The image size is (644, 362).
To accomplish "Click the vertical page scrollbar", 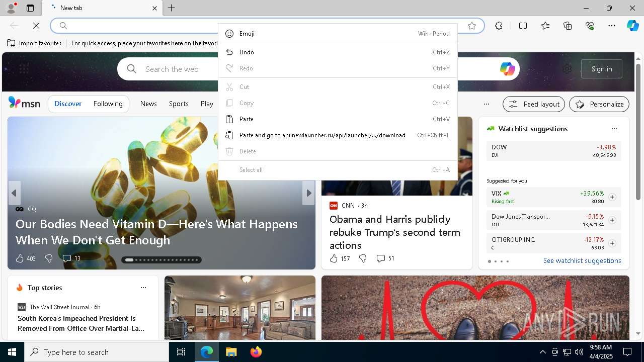I will click(x=638, y=131).
